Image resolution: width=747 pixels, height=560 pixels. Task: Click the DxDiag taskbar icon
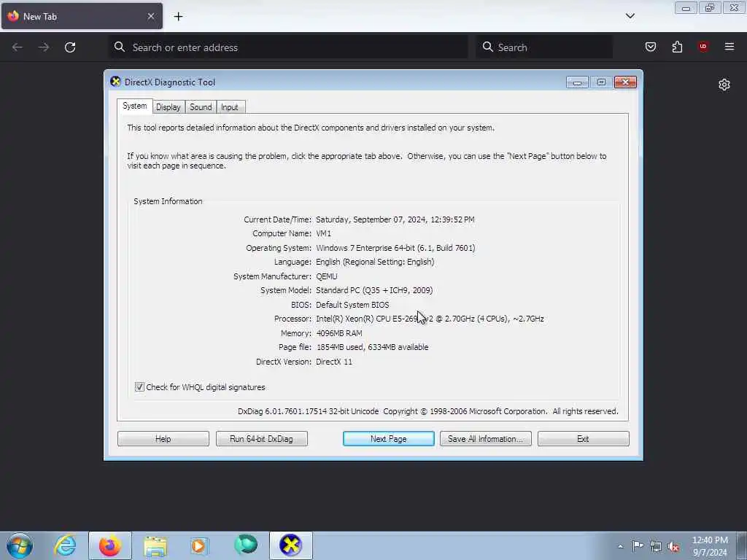tap(290, 545)
